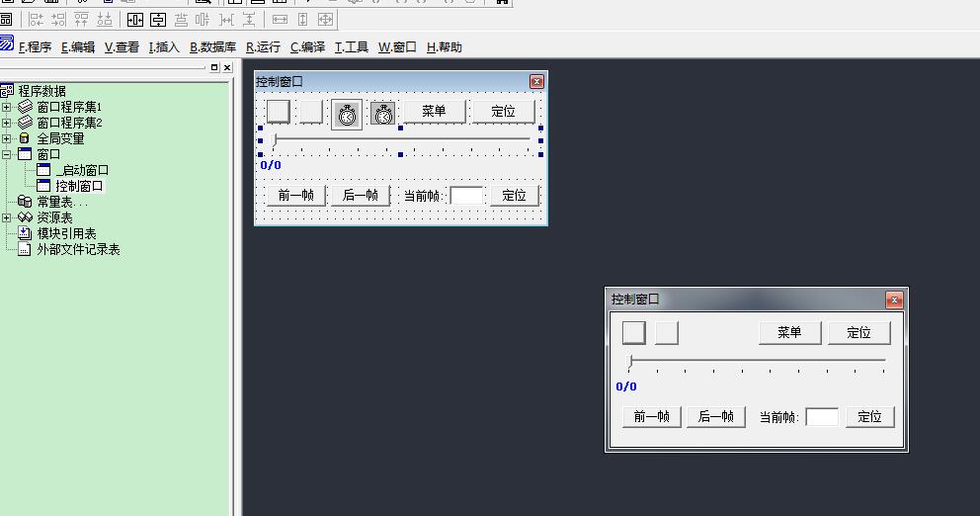This screenshot has height=516, width=980.
Task: Open the T.工具 menu
Action: coord(351,46)
